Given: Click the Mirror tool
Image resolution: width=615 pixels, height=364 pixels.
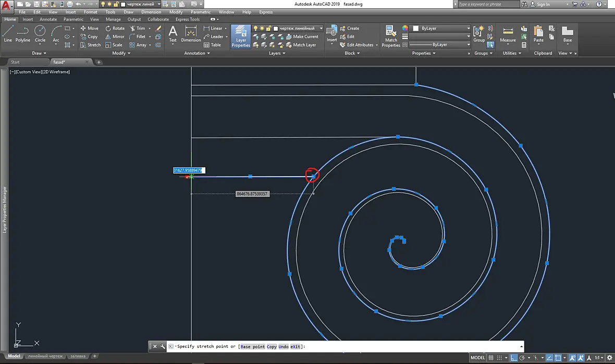Looking at the screenshot, I should [115, 36].
